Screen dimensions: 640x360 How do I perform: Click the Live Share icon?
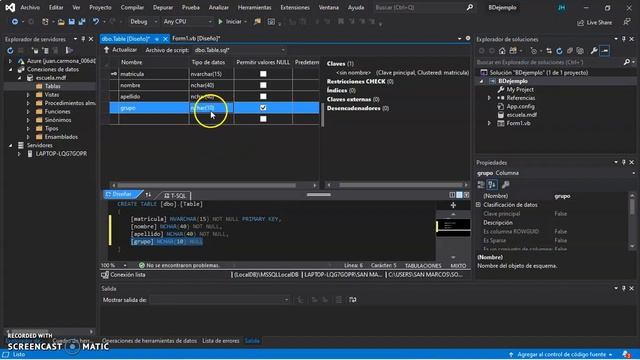580,22
